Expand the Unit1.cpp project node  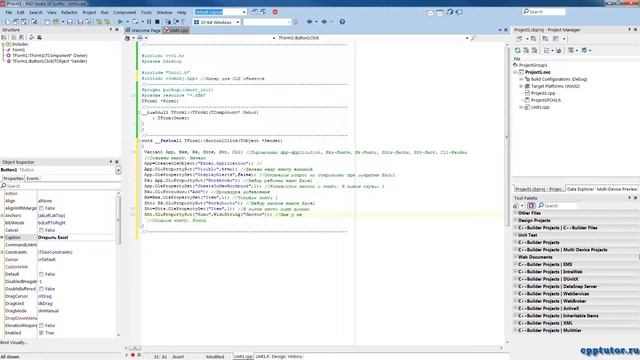(x=521, y=107)
